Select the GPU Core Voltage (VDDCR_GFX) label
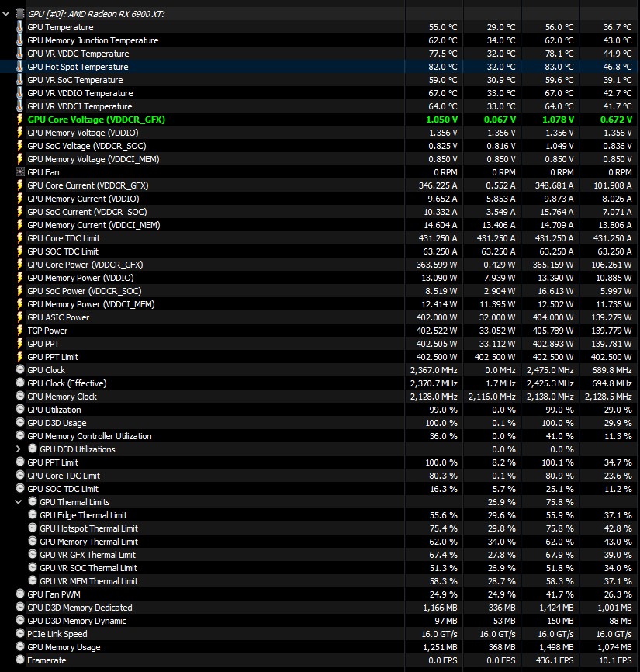Image resolution: width=640 pixels, height=672 pixels. point(96,120)
